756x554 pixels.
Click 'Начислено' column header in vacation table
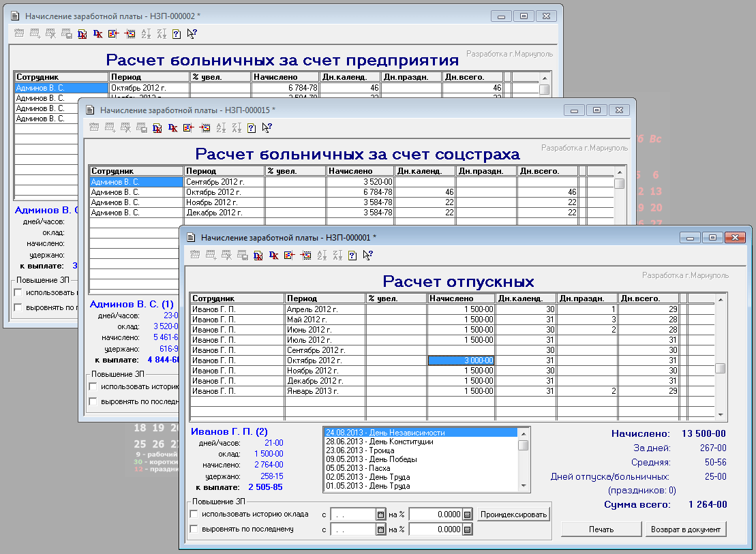point(461,298)
